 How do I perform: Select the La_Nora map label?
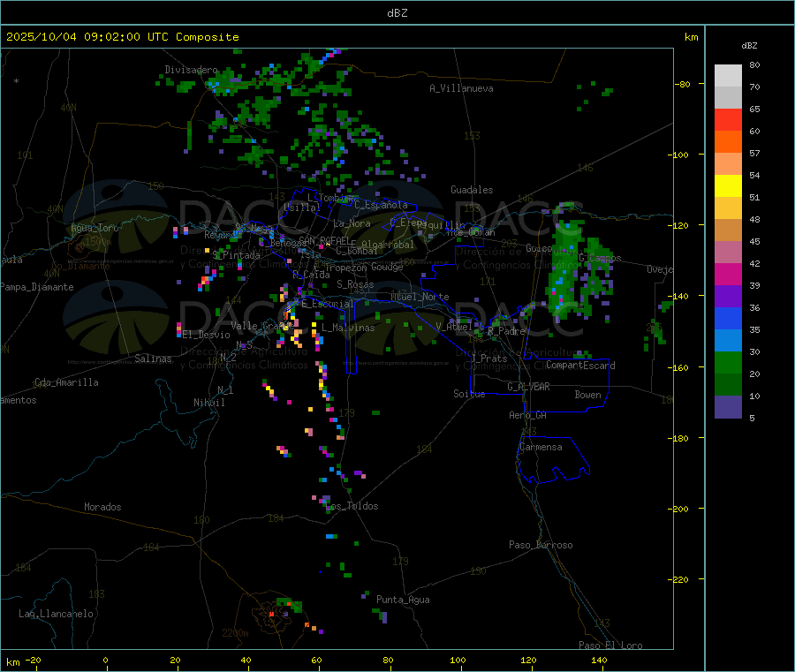pyautogui.click(x=352, y=223)
